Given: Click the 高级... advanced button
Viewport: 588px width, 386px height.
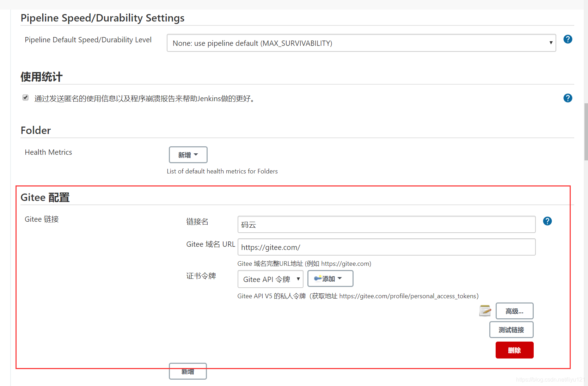Looking at the screenshot, I should [514, 311].
